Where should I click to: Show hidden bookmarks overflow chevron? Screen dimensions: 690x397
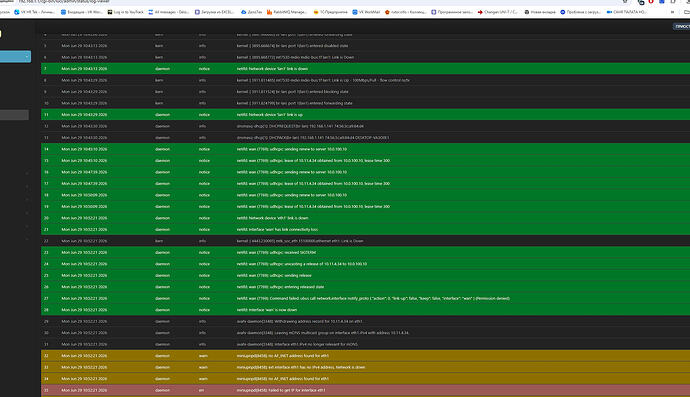point(672,12)
